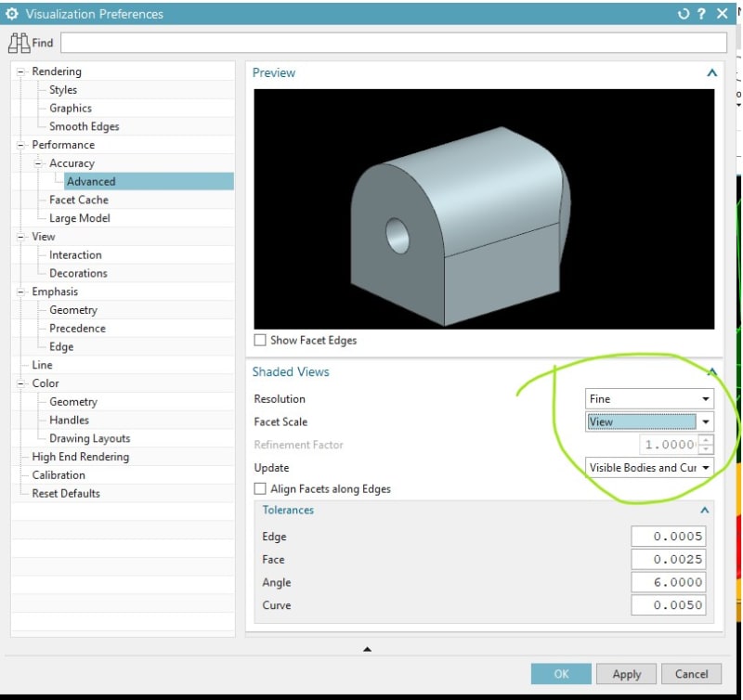Screen dimensions: 743x700
Task: Collapse the Color tree node
Action: (20, 384)
